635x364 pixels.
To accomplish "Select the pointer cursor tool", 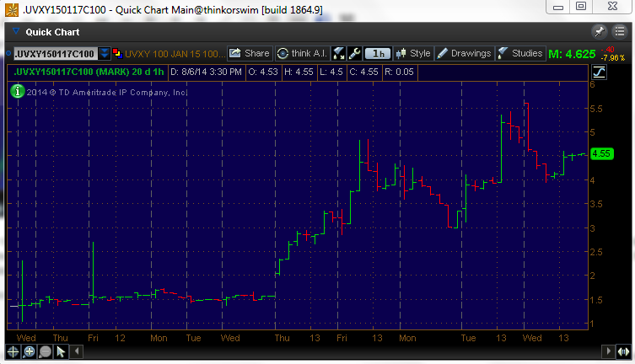I will (61, 351).
